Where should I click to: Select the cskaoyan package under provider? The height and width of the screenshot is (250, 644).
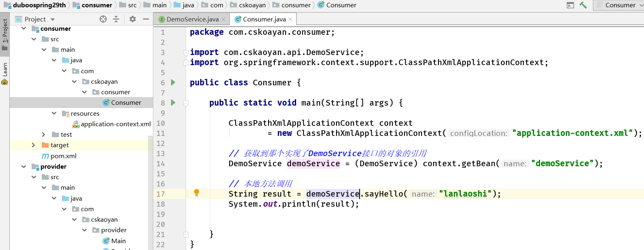pos(100,220)
